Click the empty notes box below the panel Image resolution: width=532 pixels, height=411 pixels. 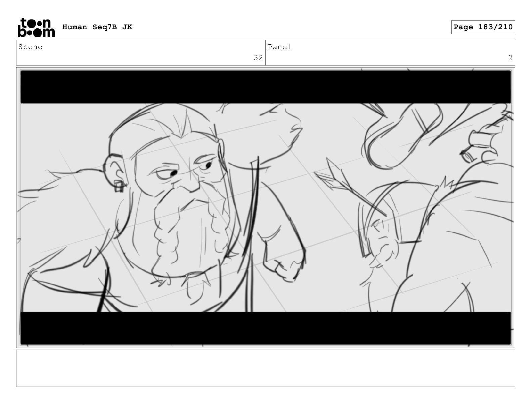266,368
